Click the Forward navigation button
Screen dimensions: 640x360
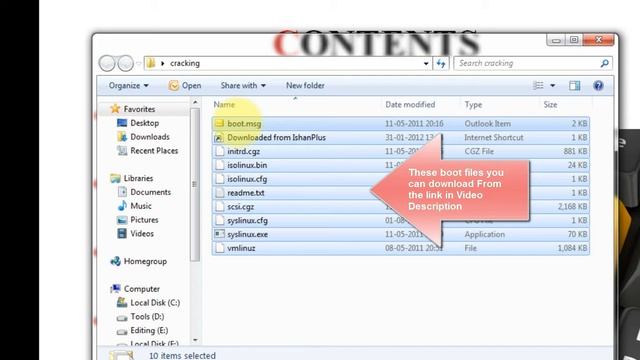tap(125, 63)
